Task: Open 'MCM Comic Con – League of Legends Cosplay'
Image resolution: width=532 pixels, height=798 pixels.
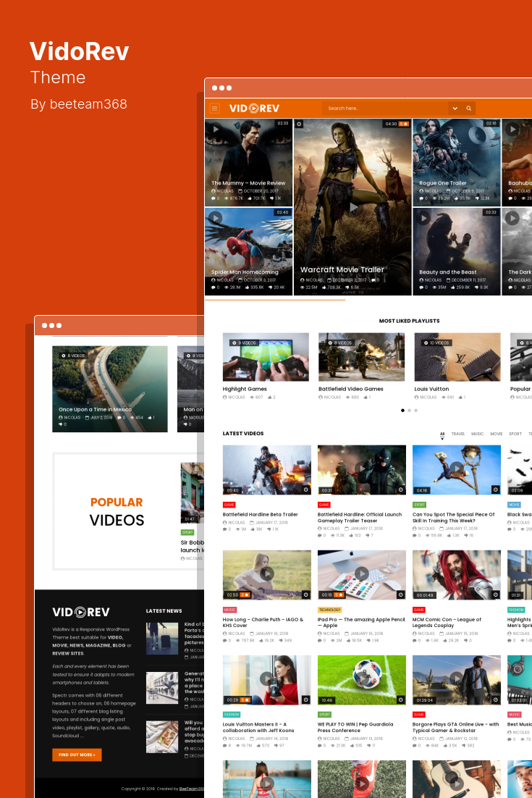Action: pos(447,623)
